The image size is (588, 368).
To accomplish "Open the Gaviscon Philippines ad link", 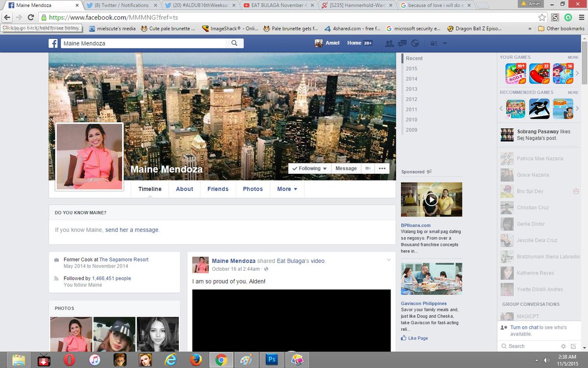I will click(424, 303).
